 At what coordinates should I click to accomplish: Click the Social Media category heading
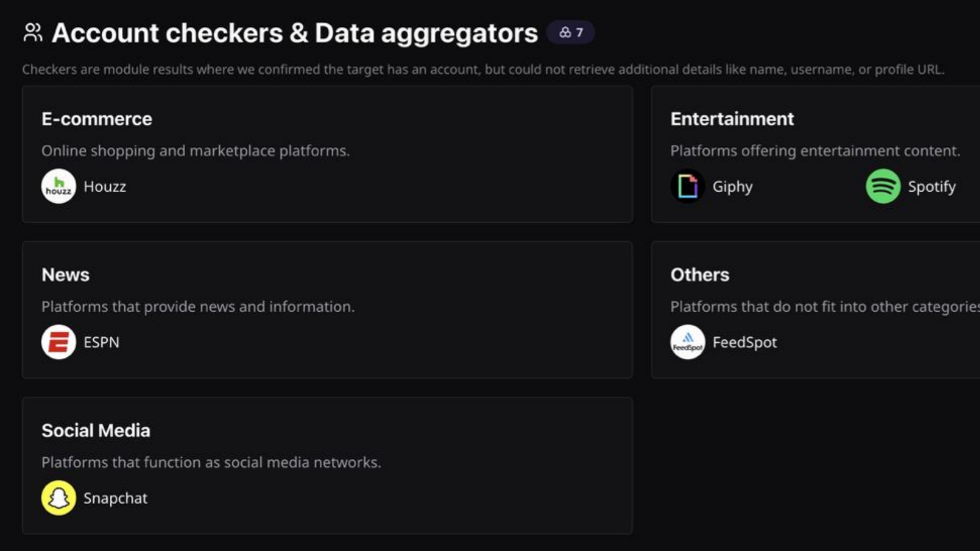click(96, 430)
